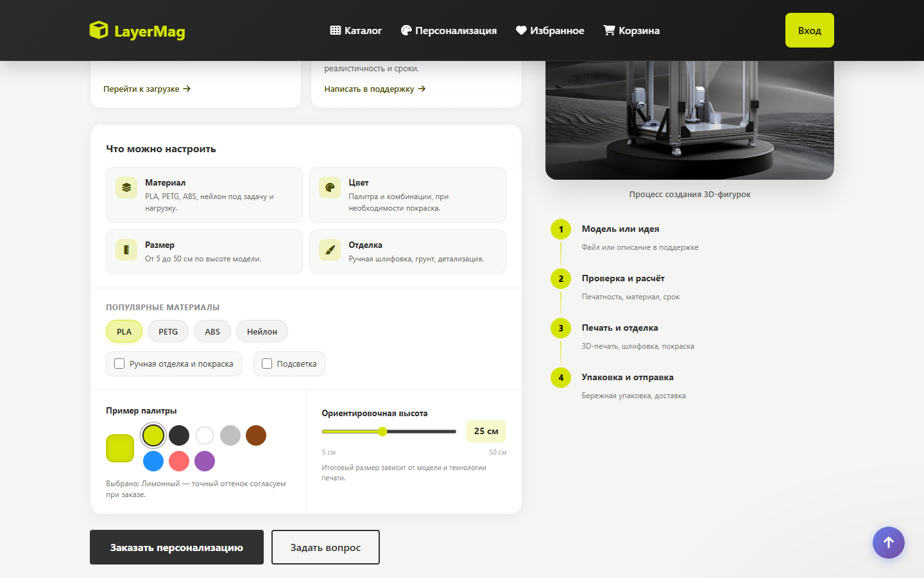Click step 3 circle Печать и отделка

tap(561, 328)
